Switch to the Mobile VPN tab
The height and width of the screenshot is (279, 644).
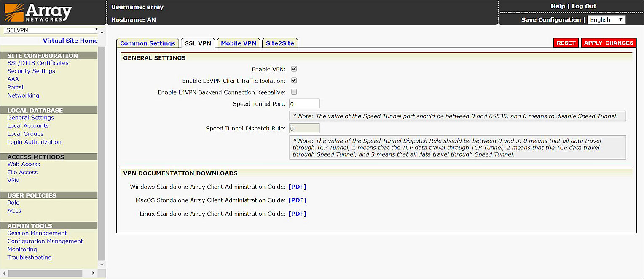238,43
